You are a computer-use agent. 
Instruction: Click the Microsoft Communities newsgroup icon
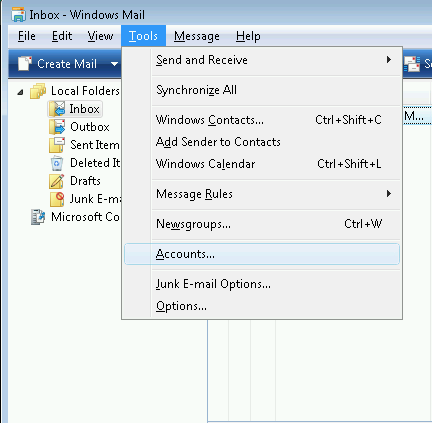pos(38,217)
